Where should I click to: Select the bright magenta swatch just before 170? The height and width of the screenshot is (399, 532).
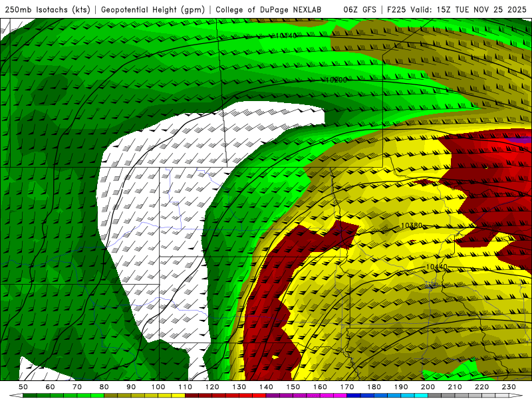coord(340,395)
